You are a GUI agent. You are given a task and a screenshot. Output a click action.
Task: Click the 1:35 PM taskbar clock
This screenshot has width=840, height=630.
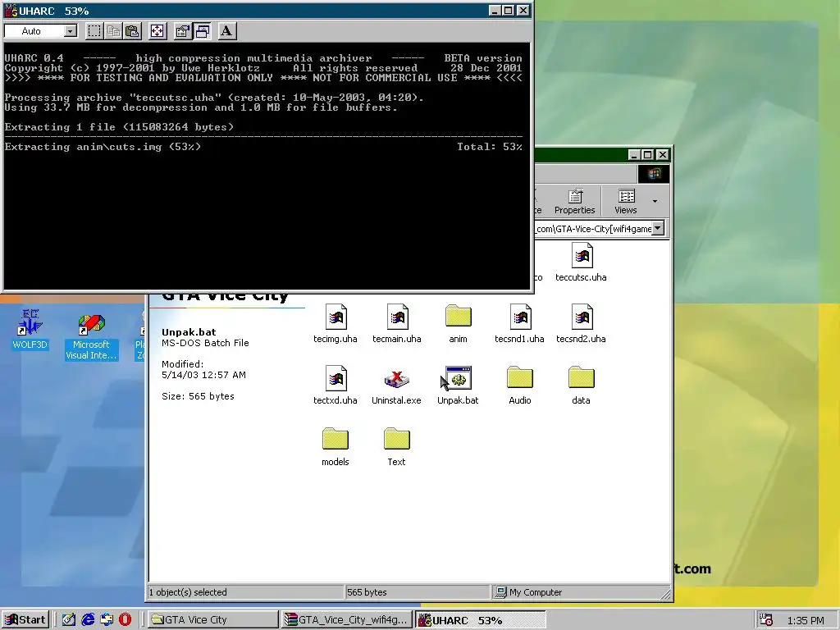[806, 620]
